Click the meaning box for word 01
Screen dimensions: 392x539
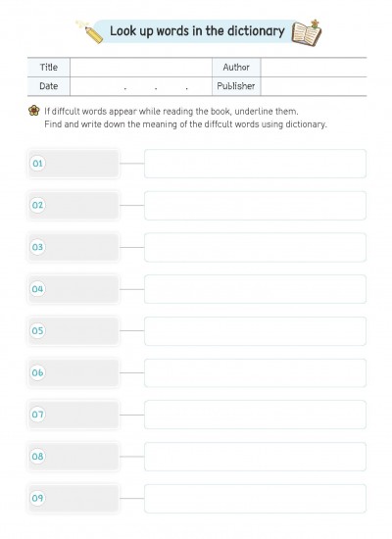click(x=255, y=164)
